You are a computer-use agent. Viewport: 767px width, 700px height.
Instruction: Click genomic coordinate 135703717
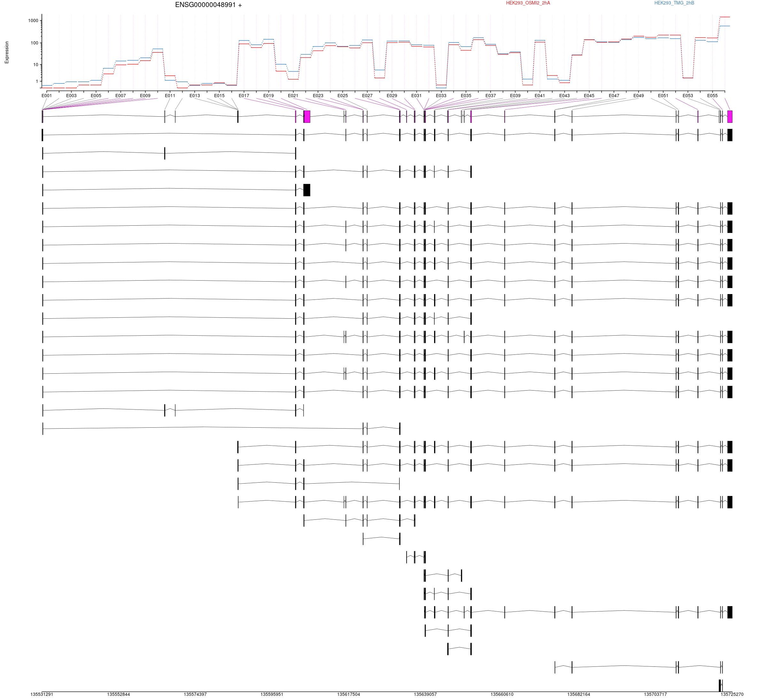pyautogui.click(x=655, y=694)
